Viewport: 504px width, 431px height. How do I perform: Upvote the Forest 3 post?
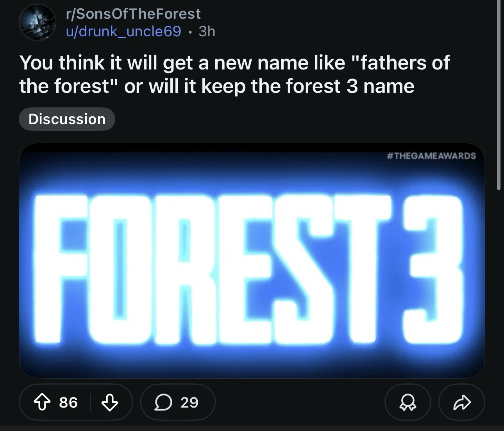tap(41, 402)
